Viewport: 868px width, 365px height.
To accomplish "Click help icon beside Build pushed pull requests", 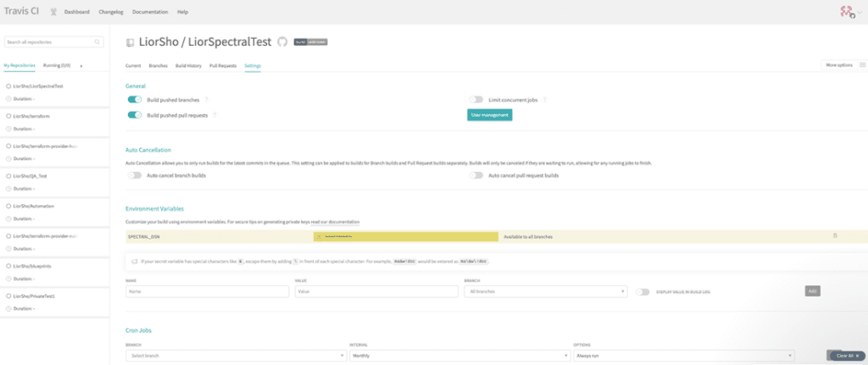I will coord(214,115).
